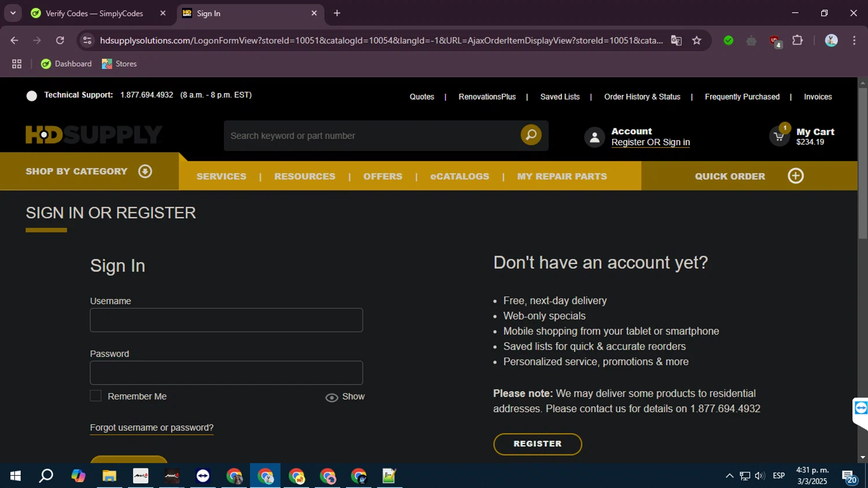Launch Copilot from the taskbar

pos(78,476)
